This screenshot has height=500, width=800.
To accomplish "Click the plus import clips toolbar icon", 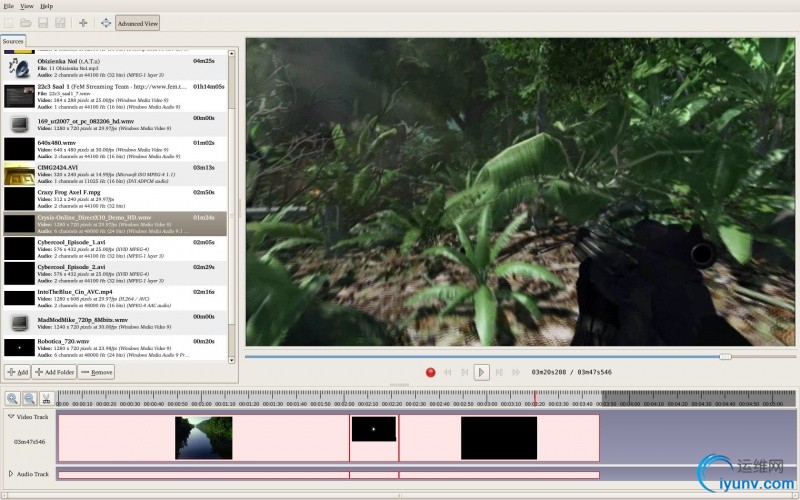I will point(83,22).
